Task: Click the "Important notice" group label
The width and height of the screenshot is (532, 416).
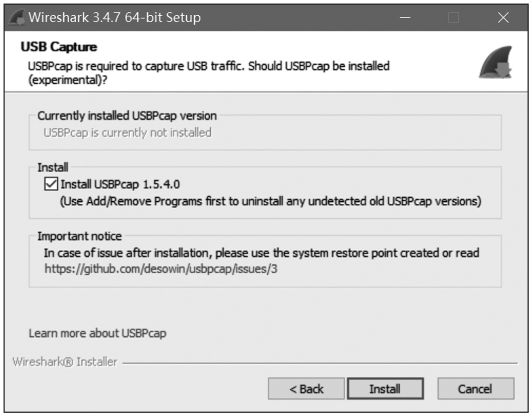Action: (79, 236)
